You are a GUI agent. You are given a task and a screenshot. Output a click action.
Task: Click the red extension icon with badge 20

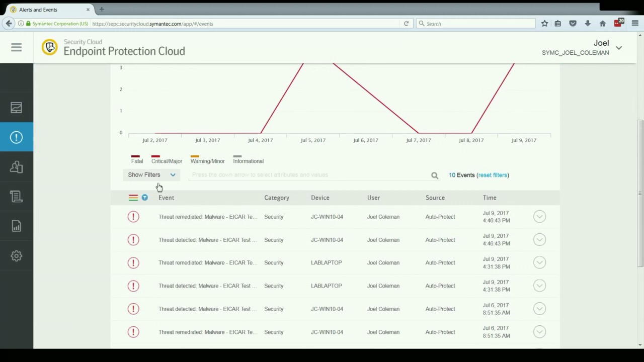[x=619, y=23]
